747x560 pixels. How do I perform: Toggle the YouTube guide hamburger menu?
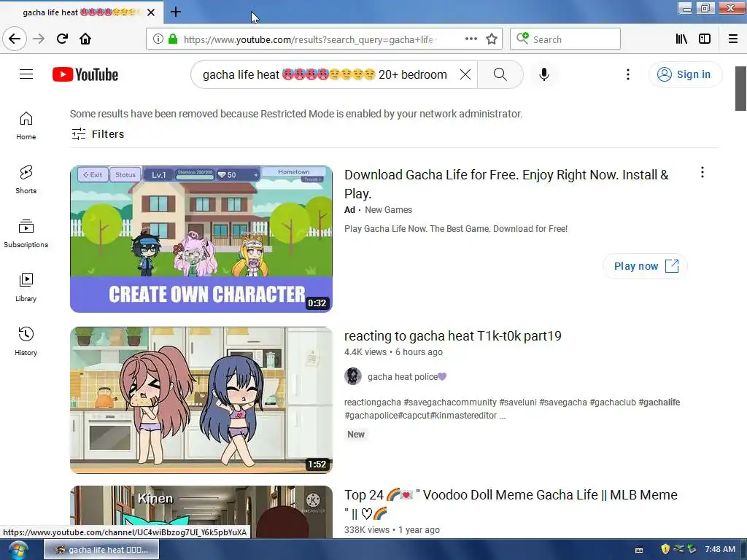tap(26, 74)
